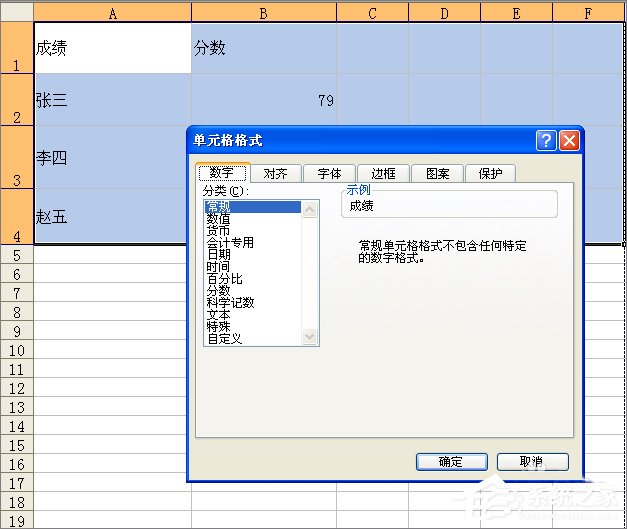Screen dimensions: 627x529
Task: Select 时间 category
Action: (253, 267)
